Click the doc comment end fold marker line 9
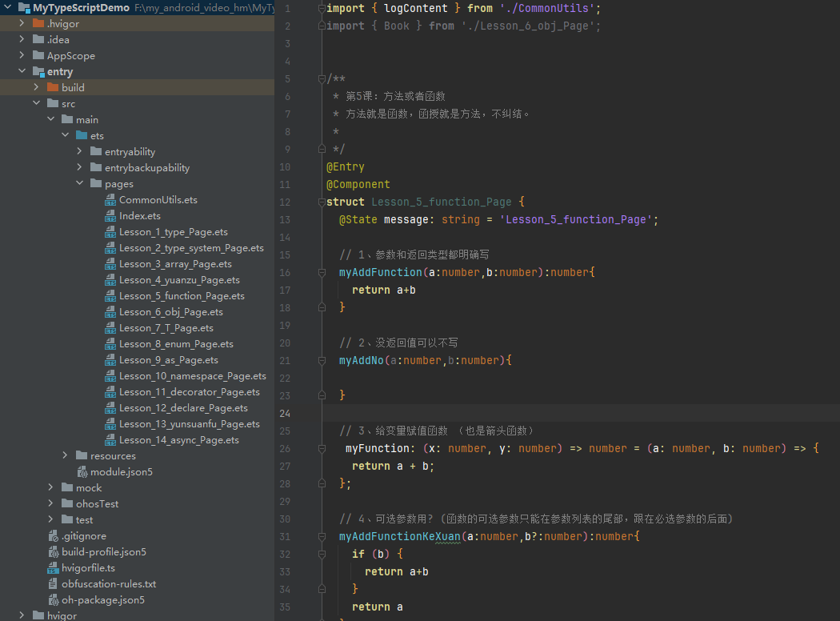Image resolution: width=840 pixels, height=621 pixels. 322,149
